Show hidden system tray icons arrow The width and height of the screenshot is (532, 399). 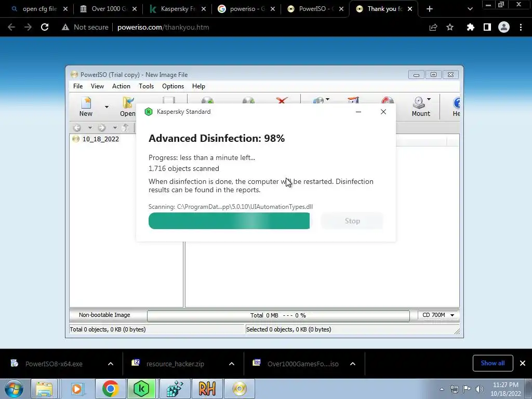click(442, 389)
